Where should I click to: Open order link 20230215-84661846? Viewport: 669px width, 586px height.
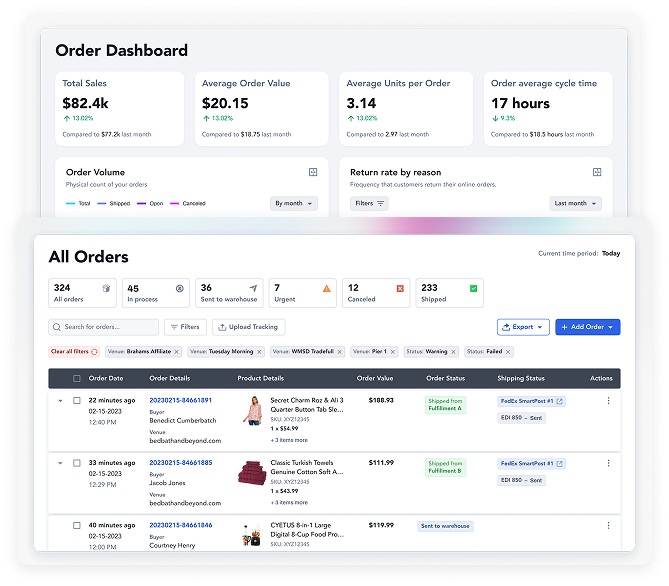point(180,525)
